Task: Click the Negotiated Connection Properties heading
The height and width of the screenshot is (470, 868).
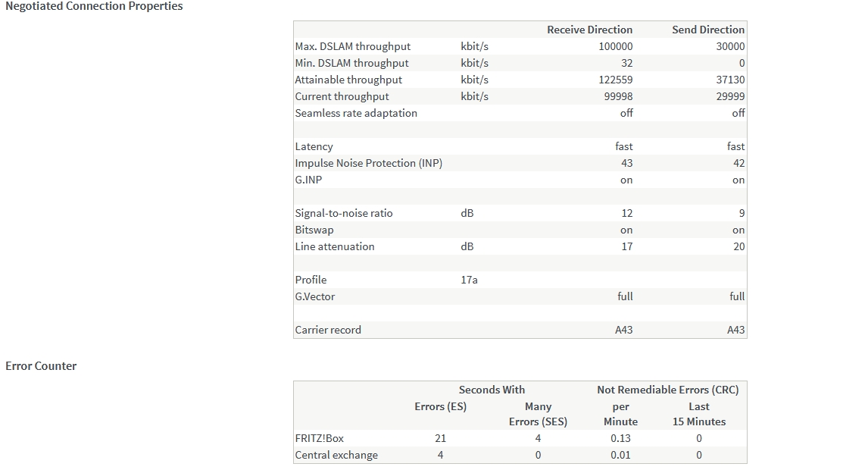Action: coord(94,6)
